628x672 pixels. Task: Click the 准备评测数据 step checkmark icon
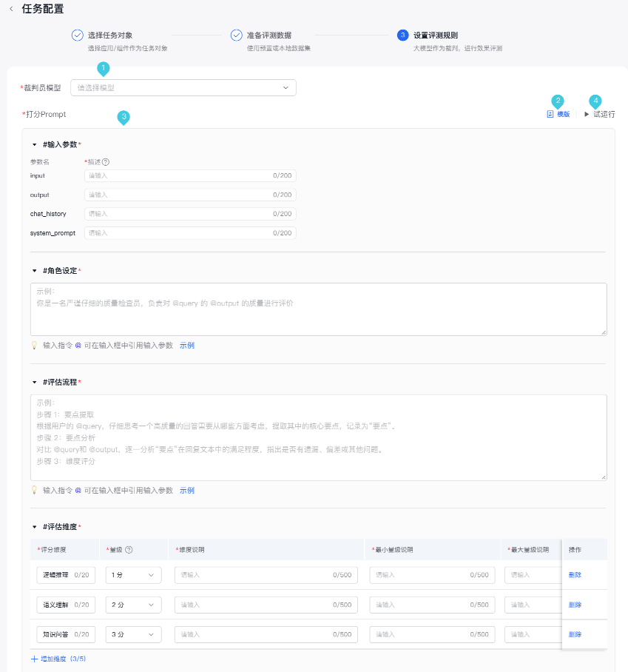click(x=237, y=35)
